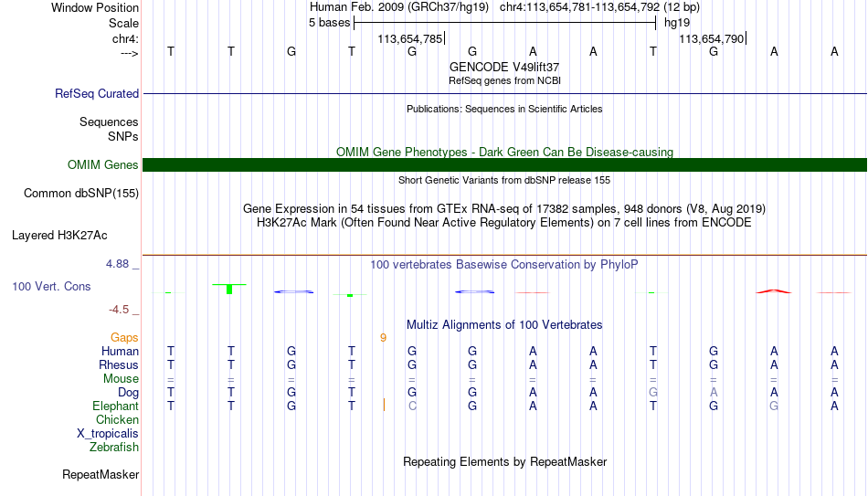Open the 100 Vert. Cons track label

pos(51,286)
